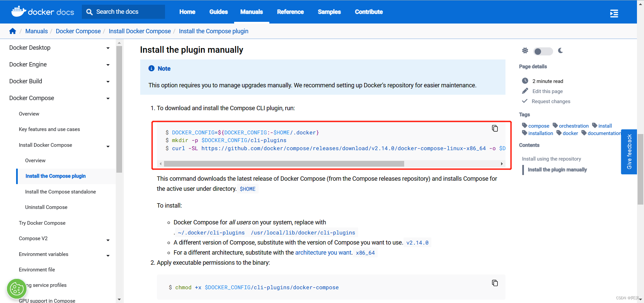This screenshot has height=303, width=644.
Task: Click the Install Docker Compose breadcrumb link
Action: pyautogui.click(x=140, y=31)
